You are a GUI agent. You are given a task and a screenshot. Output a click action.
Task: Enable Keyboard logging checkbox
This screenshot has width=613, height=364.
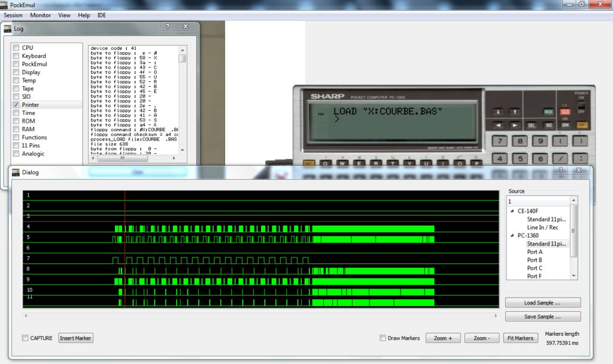click(x=16, y=56)
